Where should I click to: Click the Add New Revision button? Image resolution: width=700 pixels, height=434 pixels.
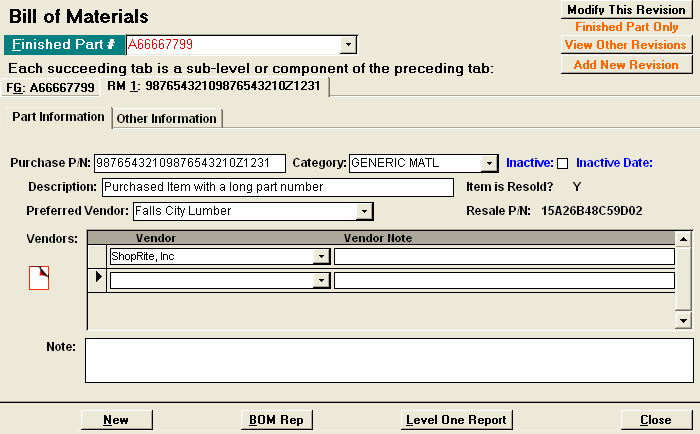[626, 65]
